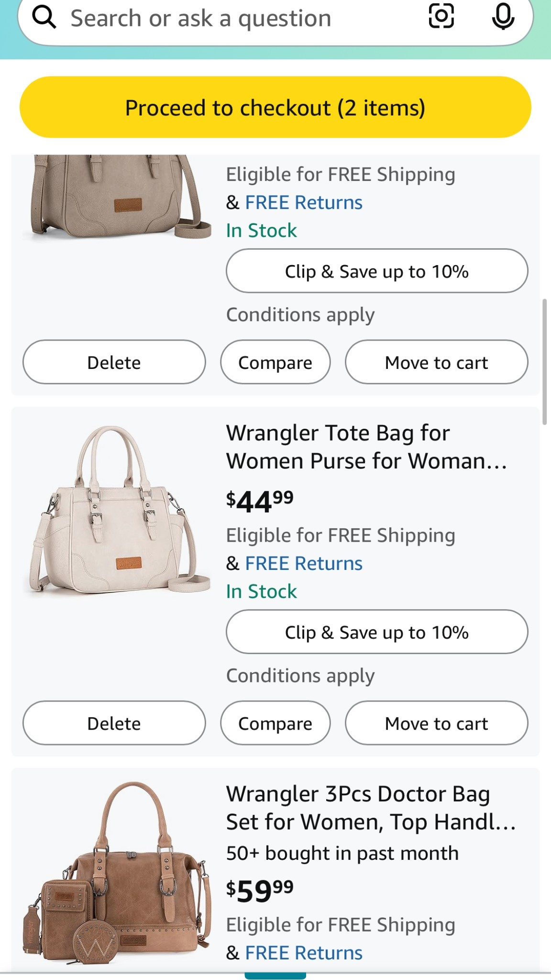Compare the first saved bag
The height and width of the screenshot is (980, 551).
click(x=275, y=362)
